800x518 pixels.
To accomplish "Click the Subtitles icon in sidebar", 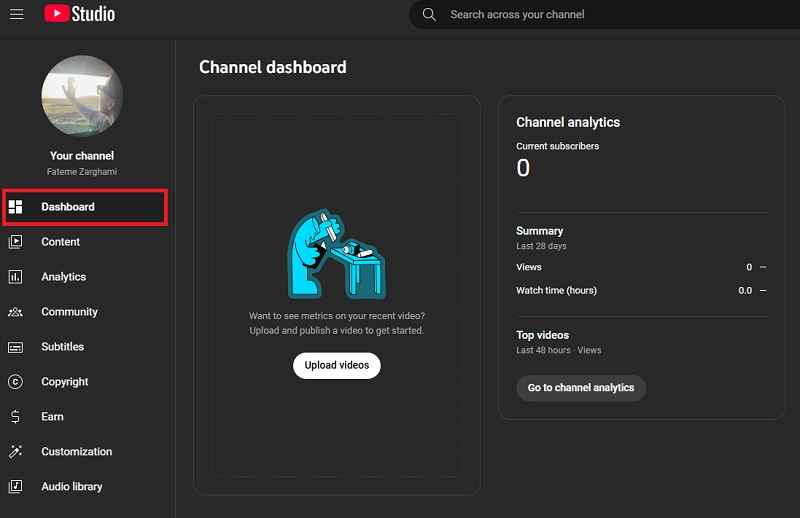I will 15,347.
